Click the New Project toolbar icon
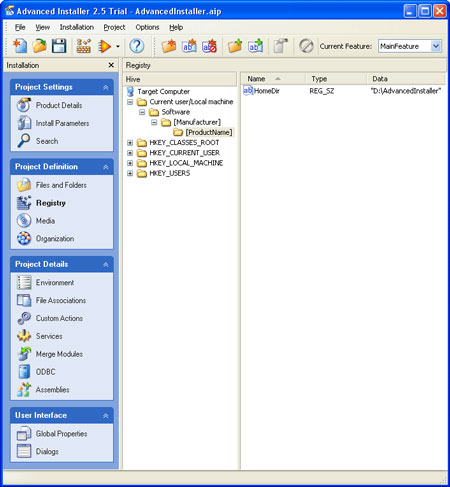 [20, 46]
